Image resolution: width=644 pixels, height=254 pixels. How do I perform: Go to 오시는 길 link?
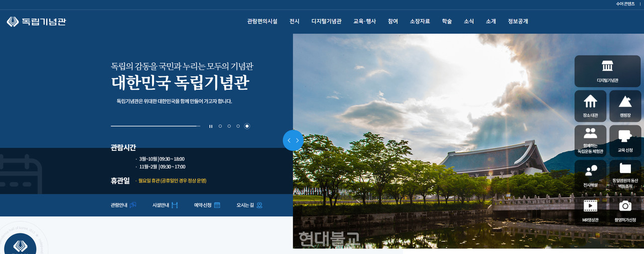point(250,205)
